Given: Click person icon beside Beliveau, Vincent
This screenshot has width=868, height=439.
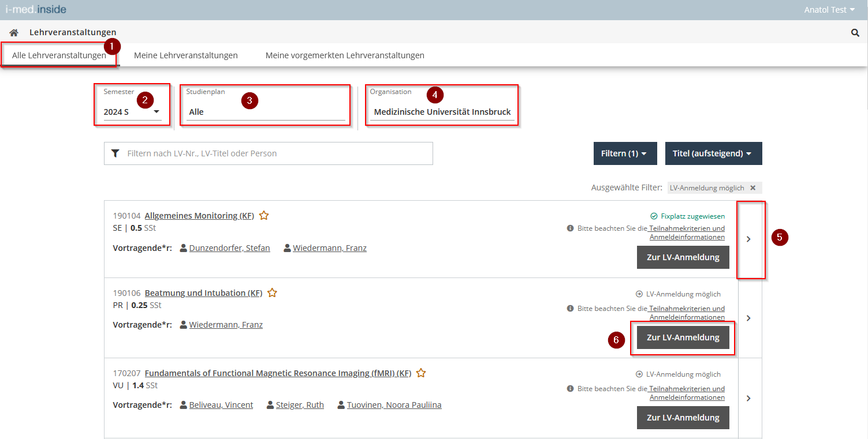Looking at the screenshot, I should click(x=184, y=405).
